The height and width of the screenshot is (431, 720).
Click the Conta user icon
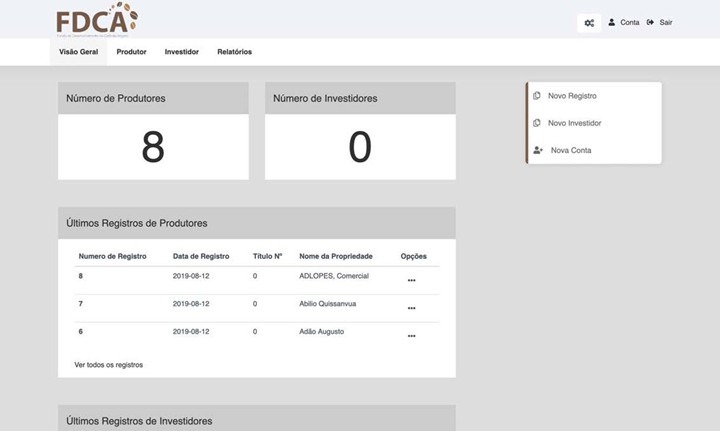pyautogui.click(x=612, y=22)
